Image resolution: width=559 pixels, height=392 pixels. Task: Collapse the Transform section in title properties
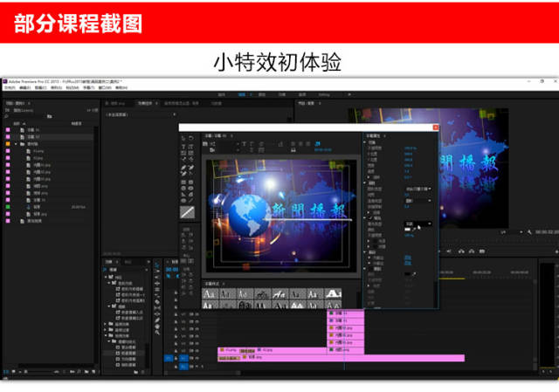[365, 141]
